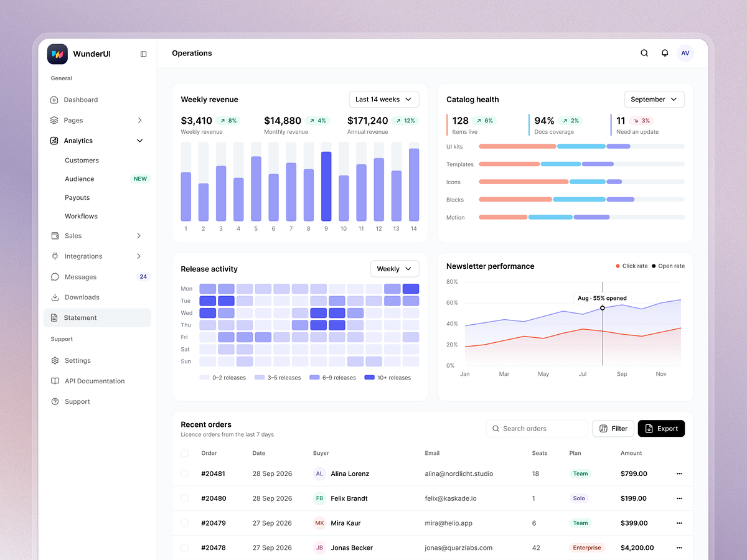
Task: Expand Sales submenu chevron
Action: point(139,236)
